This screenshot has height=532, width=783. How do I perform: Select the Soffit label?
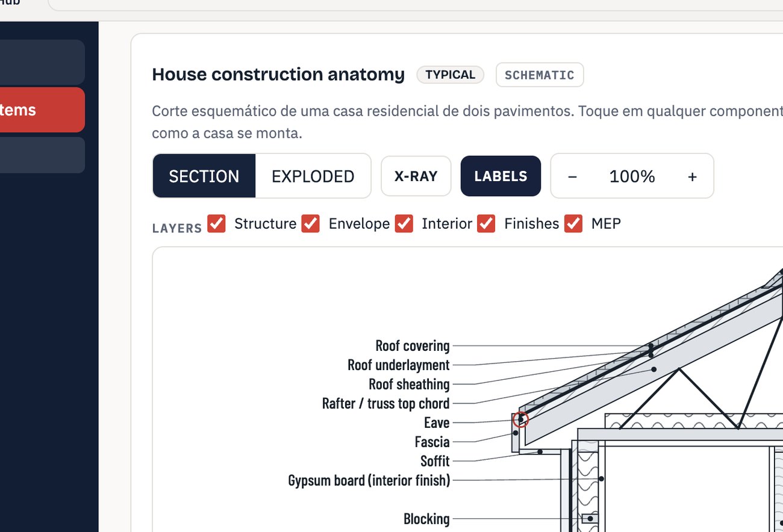click(435, 461)
